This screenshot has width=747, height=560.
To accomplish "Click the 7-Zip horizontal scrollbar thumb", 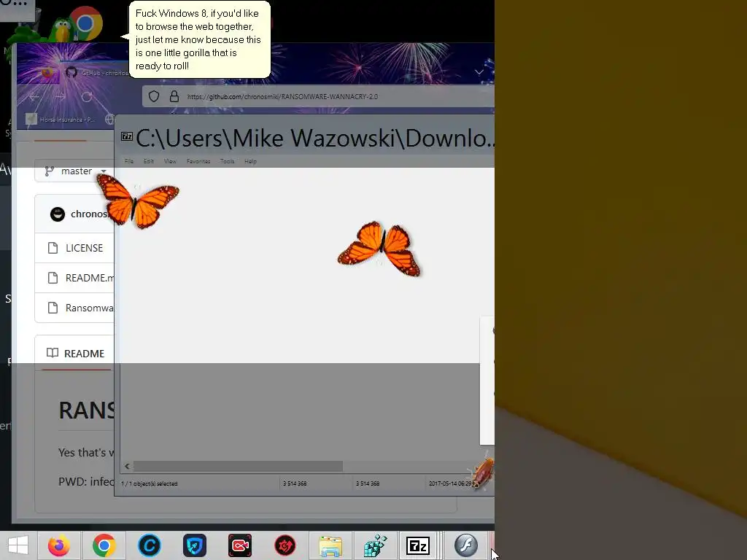I will point(238,466).
